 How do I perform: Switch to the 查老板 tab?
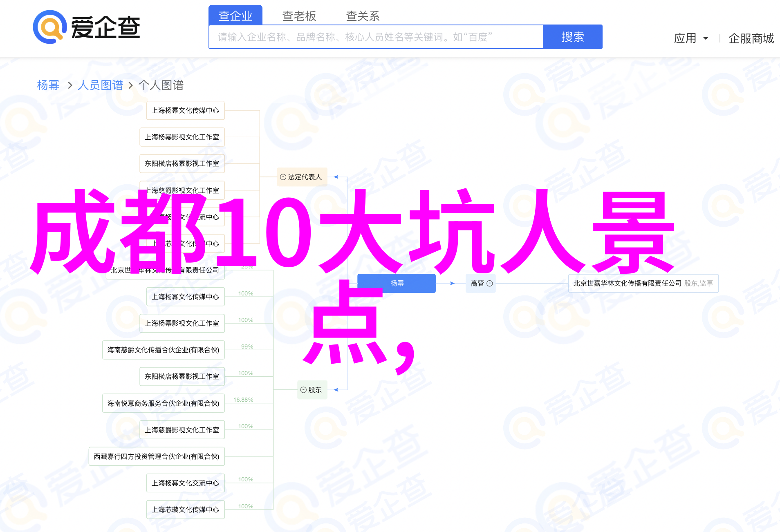299,16
